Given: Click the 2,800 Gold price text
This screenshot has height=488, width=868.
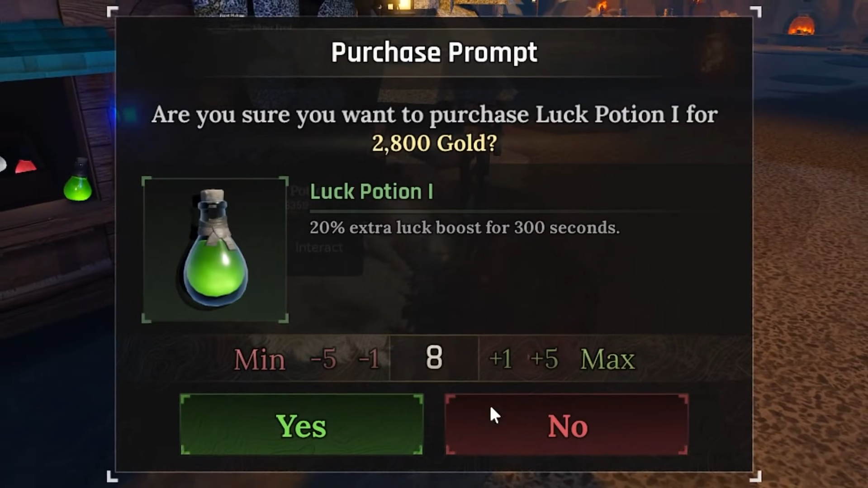Looking at the screenshot, I should pos(434,143).
